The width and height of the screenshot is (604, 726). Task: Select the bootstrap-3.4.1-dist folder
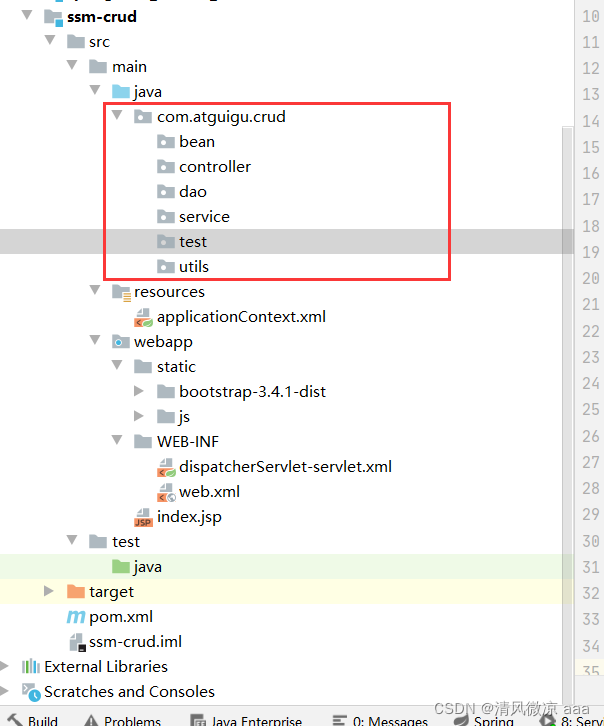[252, 392]
